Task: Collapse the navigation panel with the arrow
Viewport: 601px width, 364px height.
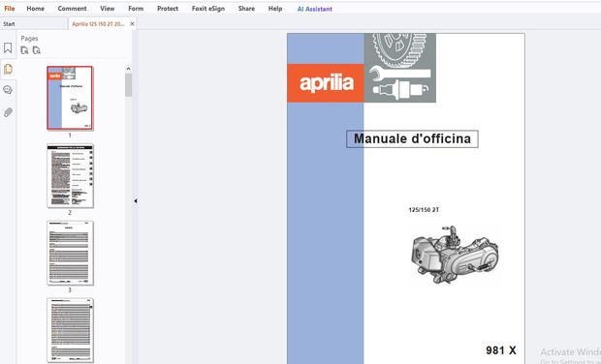Action: click(136, 200)
